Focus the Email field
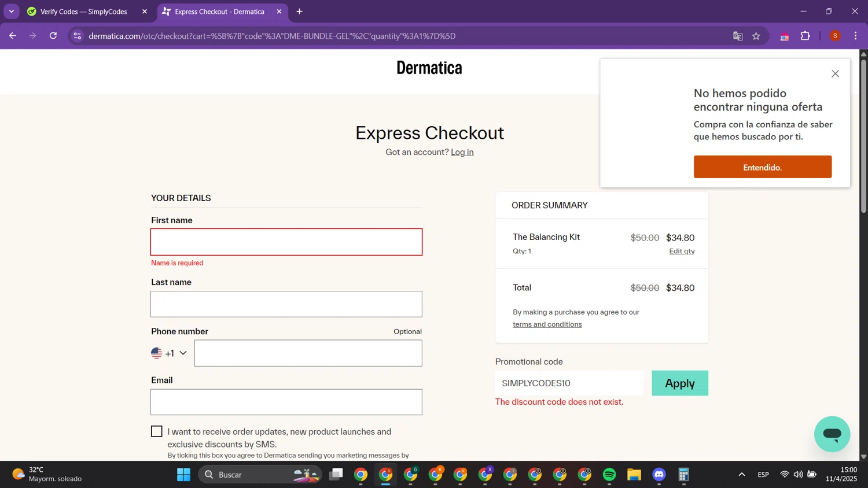 pyautogui.click(x=286, y=402)
